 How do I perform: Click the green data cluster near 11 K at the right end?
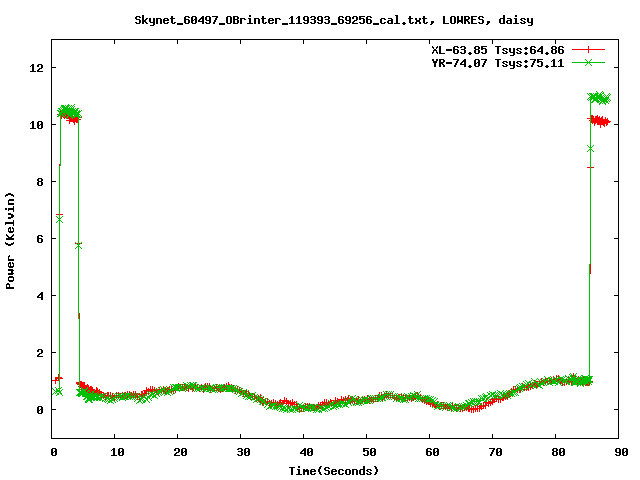click(x=599, y=98)
